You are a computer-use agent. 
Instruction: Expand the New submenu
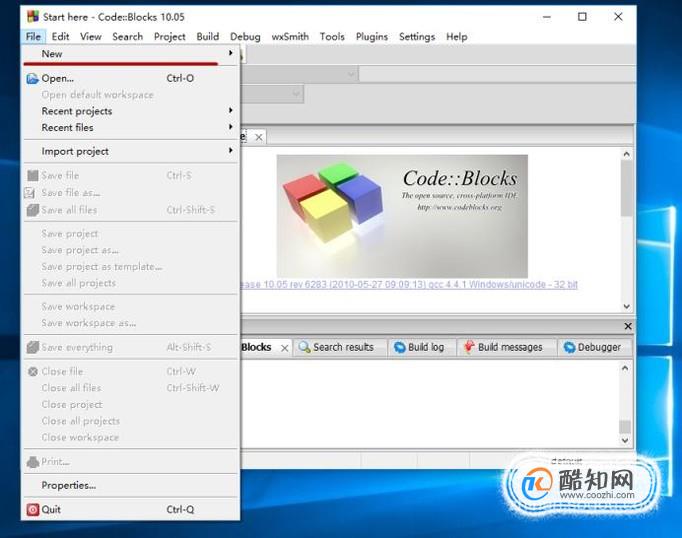pos(231,53)
